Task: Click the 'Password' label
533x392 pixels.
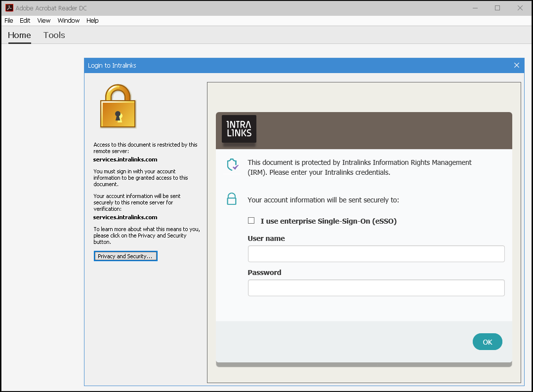Action: (264, 273)
